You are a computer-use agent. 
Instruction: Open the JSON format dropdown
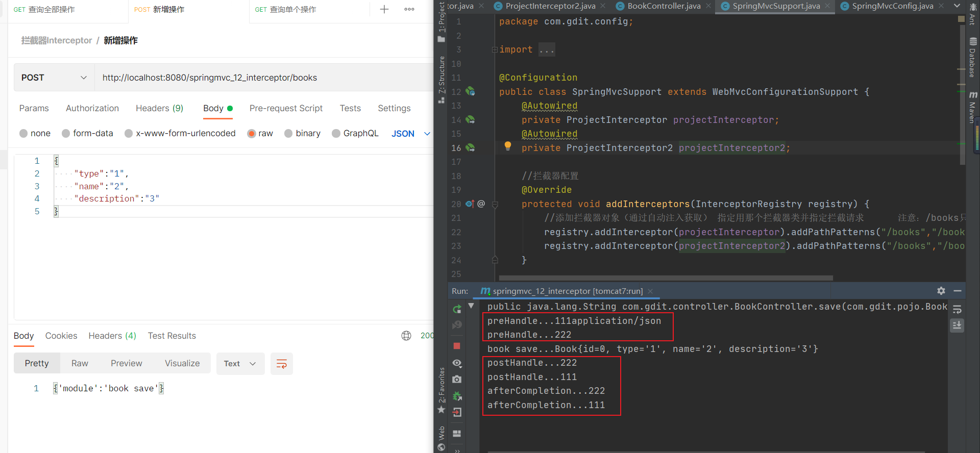click(411, 134)
